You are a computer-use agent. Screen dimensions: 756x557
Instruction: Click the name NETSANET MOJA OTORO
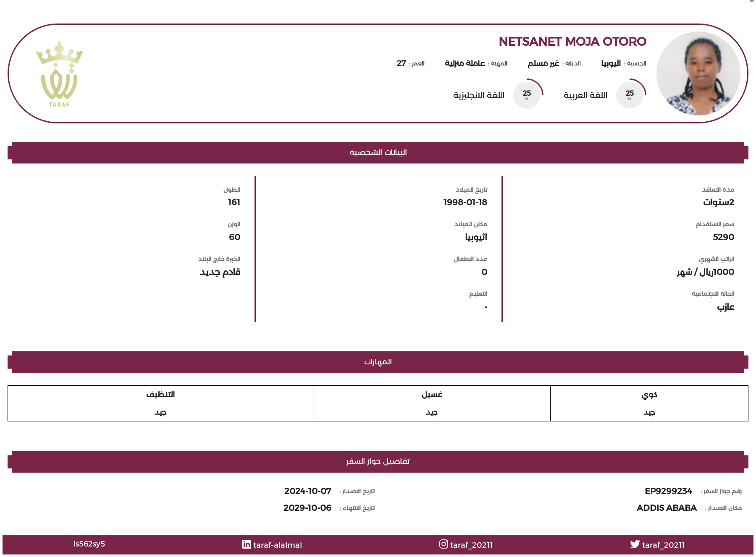point(572,42)
